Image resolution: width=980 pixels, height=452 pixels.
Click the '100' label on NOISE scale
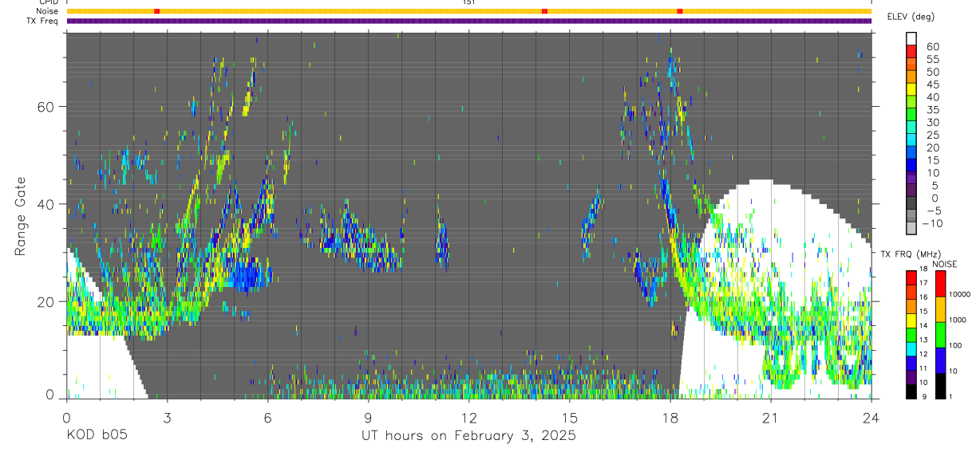[954, 346]
